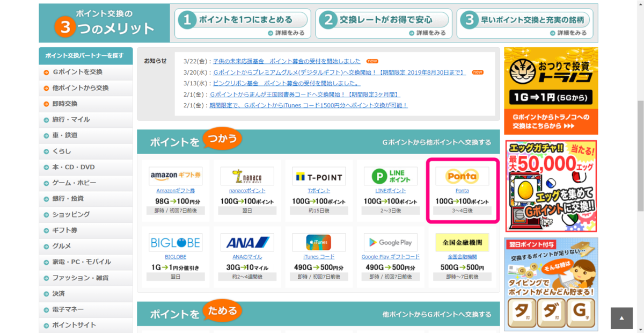This screenshot has width=644, height=333.
Task: Open the BIGLOBE logo
Action: [x=175, y=242]
